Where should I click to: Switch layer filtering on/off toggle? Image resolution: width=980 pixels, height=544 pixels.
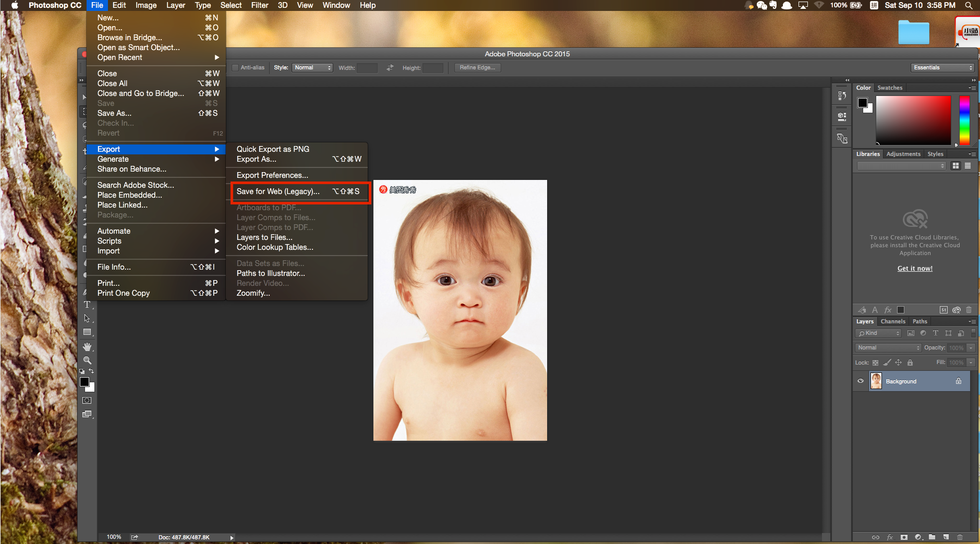coord(973,333)
